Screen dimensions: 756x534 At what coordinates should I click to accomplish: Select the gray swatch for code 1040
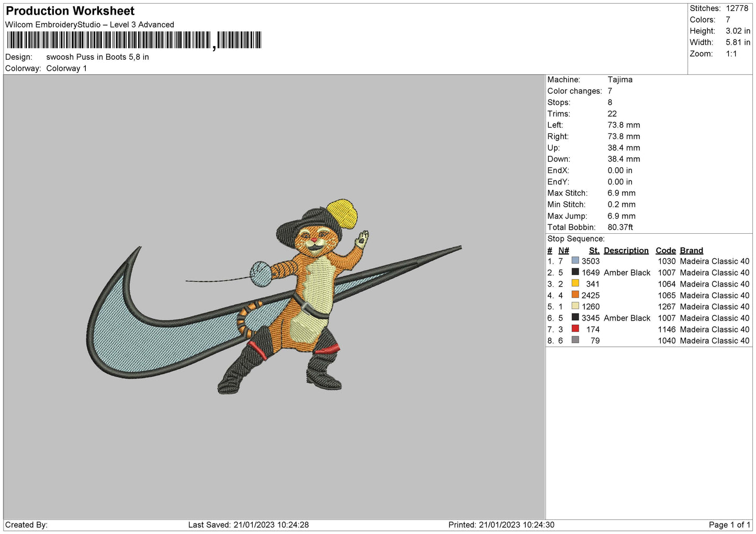pyautogui.click(x=575, y=340)
